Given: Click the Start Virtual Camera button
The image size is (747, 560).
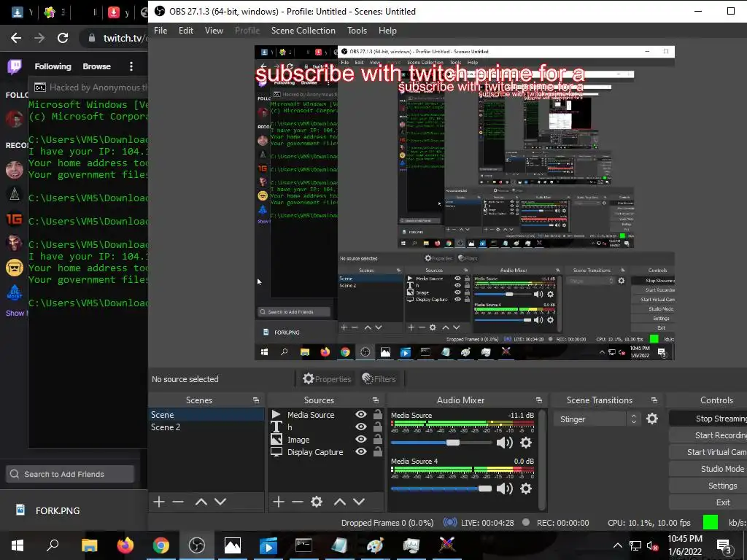Looking at the screenshot, I should pos(708,452).
